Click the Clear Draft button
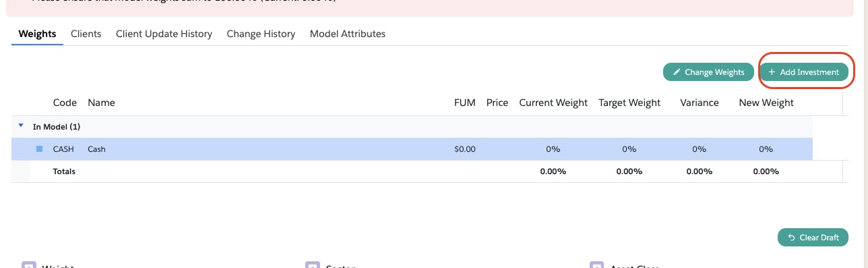The height and width of the screenshot is (268, 868). pyautogui.click(x=813, y=238)
